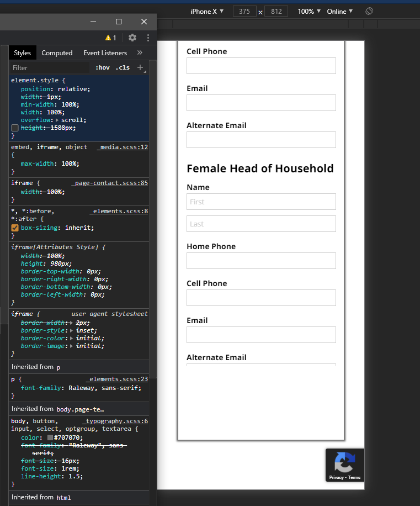Click the yellow warning count icon
This screenshot has width=420, height=506.
[x=110, y=38]
